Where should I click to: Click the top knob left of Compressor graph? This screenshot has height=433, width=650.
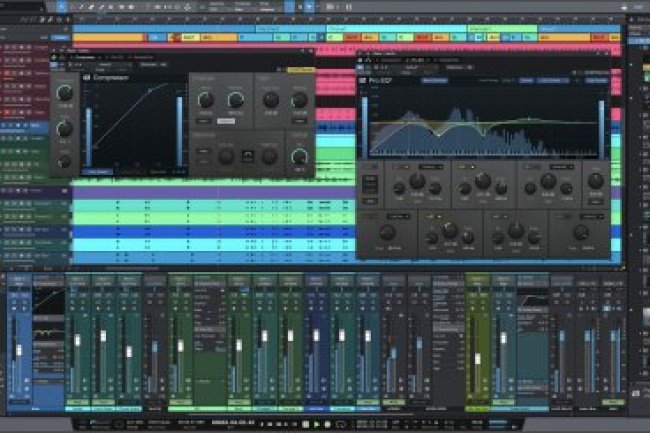point(64,93)
